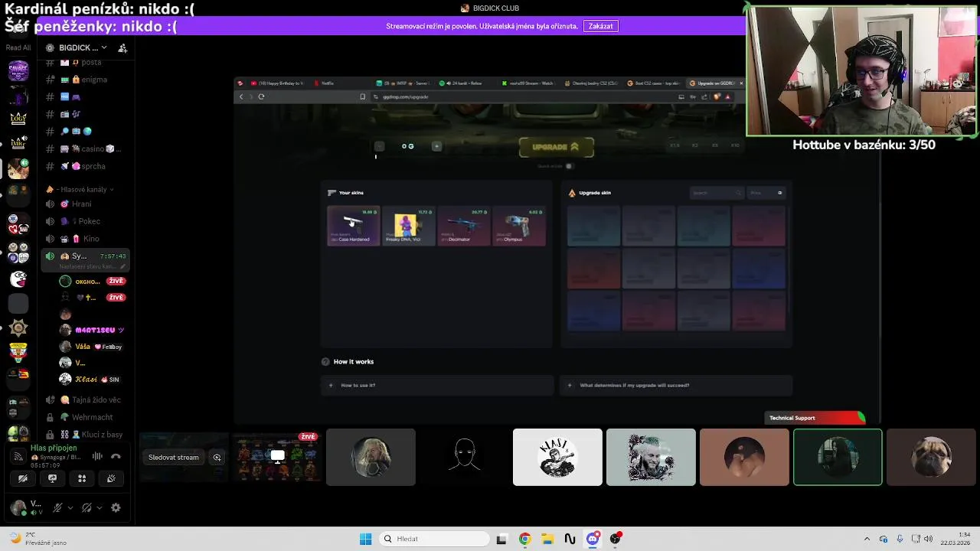
Task: Click the back arrow in the streamed browser
Action: pyautogui.click(x=241, y=96)
